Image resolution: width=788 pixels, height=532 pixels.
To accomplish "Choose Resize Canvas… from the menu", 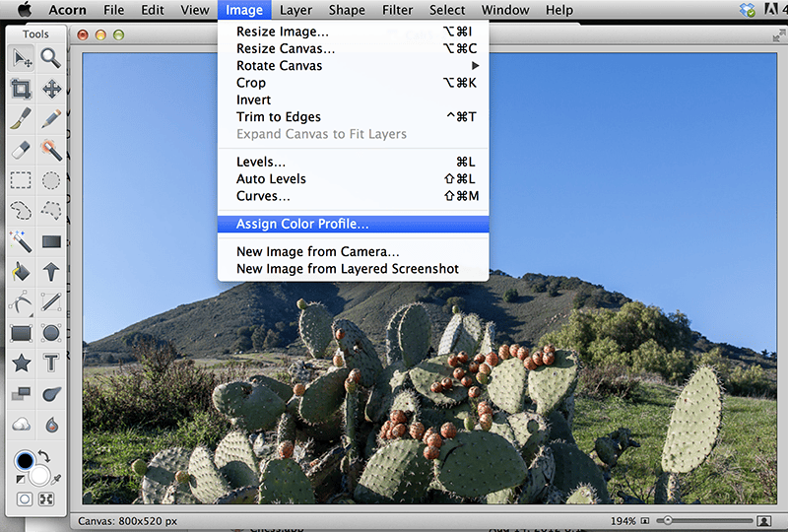I will [x=354, y=48].
